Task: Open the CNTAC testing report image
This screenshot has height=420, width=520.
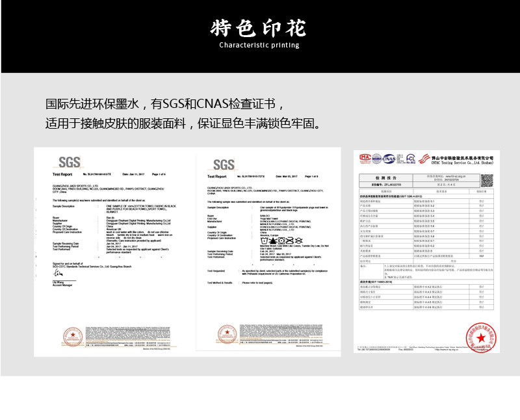Action: (426, 252)
